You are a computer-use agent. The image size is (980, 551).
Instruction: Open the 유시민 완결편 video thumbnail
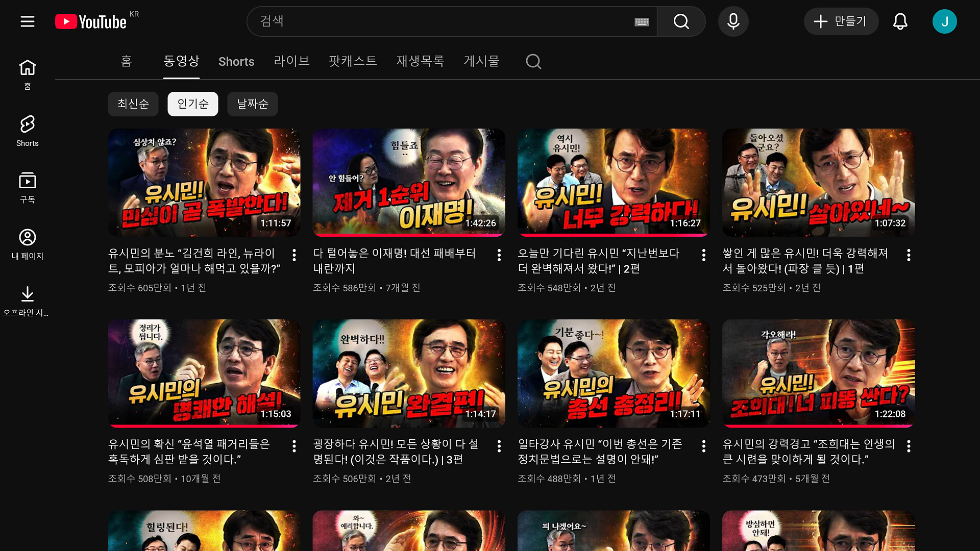[409, 373]
